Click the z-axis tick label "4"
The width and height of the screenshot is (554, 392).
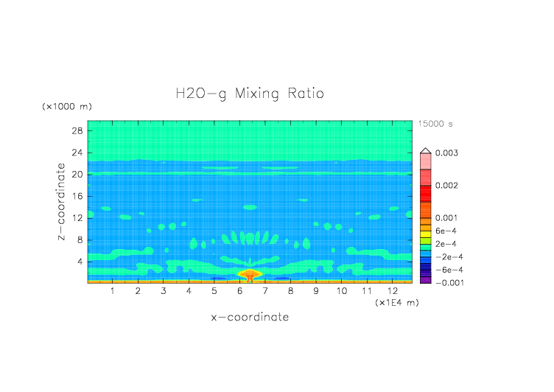pos(80,261)
